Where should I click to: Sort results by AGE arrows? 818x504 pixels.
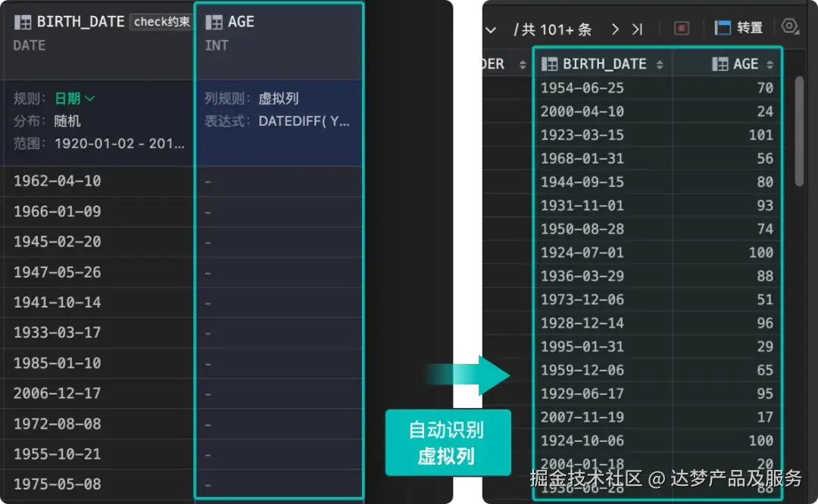[x=770, y=64]
